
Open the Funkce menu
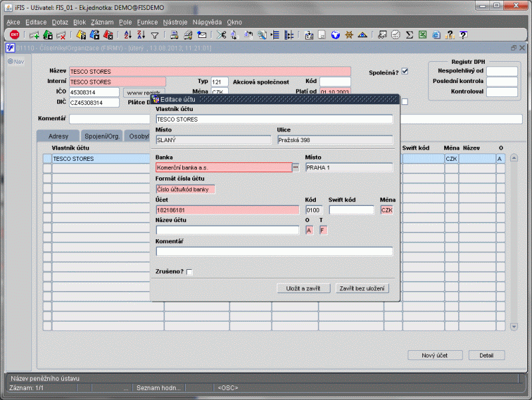click(x=147, y=22)
